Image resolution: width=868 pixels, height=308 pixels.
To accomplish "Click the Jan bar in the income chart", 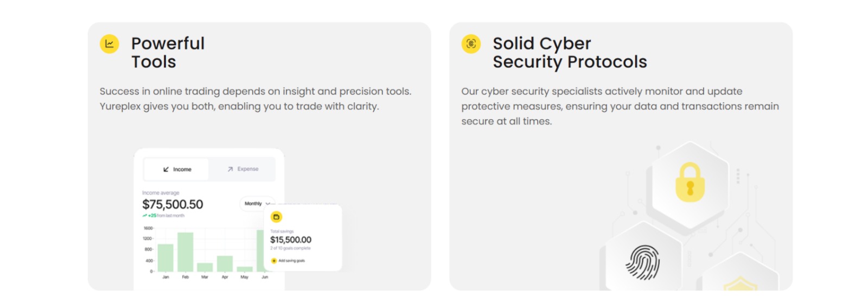I will tap(165, 258).
